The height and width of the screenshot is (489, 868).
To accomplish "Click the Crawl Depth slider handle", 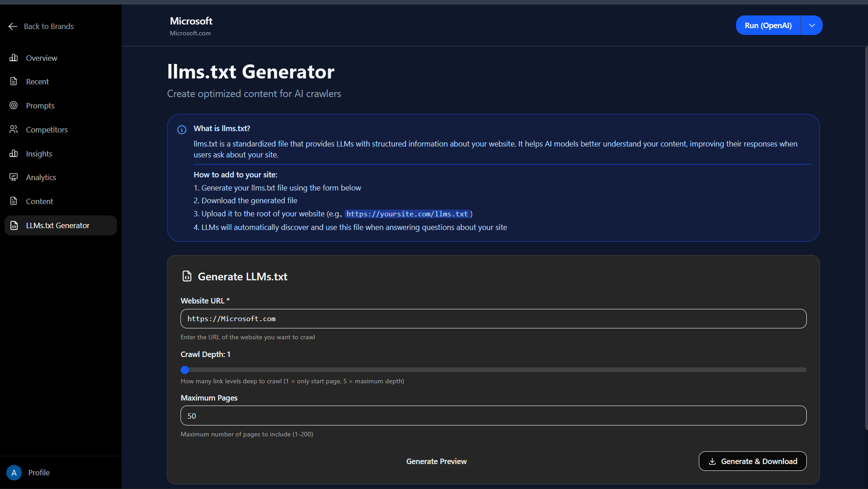I will point(185,370).
